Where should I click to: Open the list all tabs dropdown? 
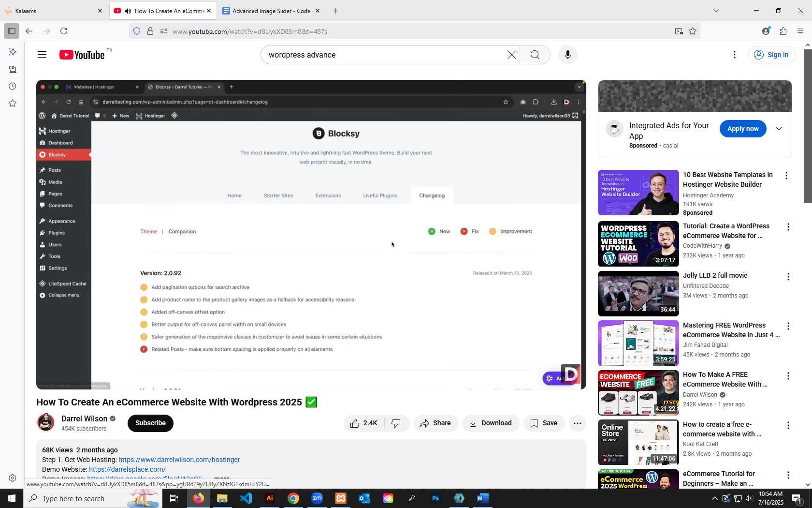(x=716, y=11)
